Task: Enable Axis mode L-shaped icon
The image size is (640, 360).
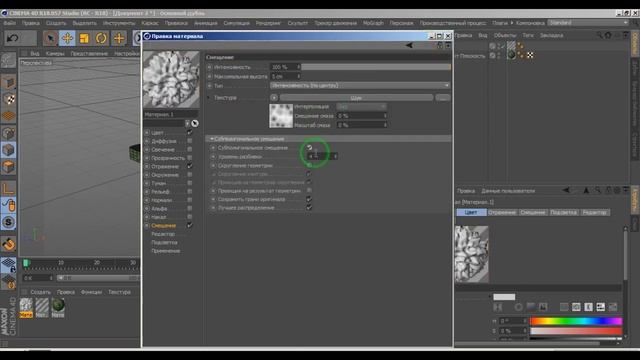Action: click(x=9, y=189)
